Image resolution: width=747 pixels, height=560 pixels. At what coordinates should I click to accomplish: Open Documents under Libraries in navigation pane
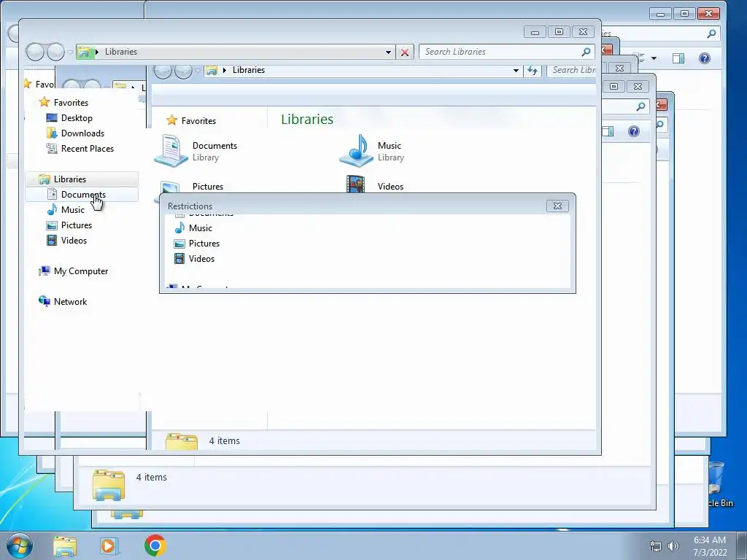click(82, 194)
